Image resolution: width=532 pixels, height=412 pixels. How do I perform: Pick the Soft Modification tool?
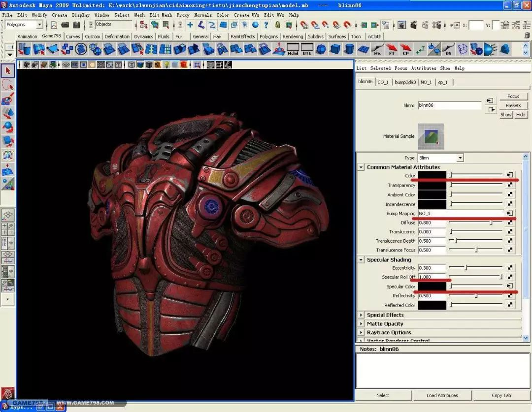8,169
